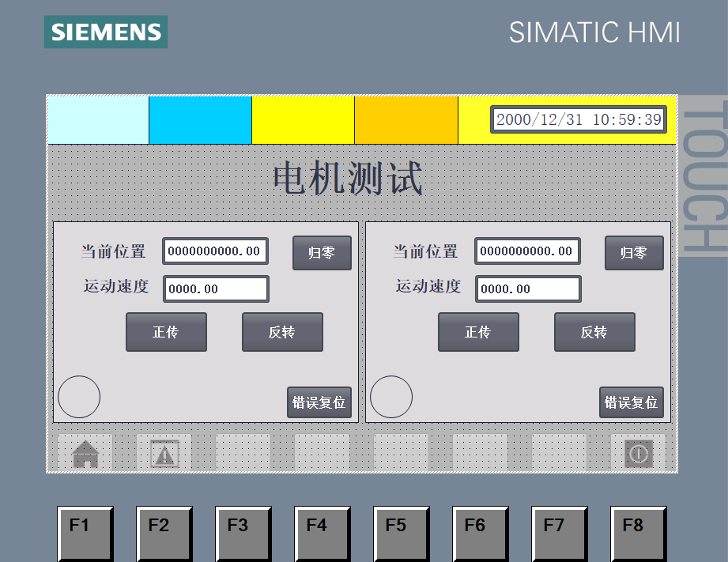Start 反转 on the right motor

[x=594, y=332]
